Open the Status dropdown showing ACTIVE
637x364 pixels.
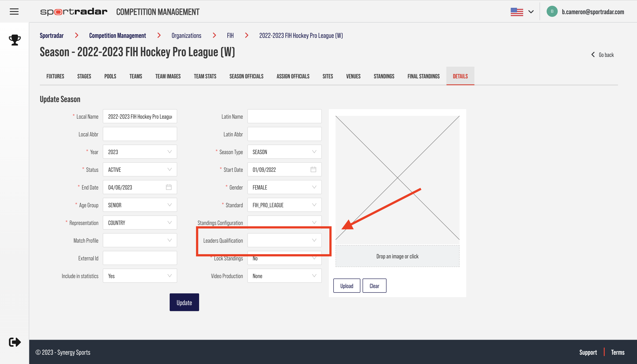pos(140,170)
